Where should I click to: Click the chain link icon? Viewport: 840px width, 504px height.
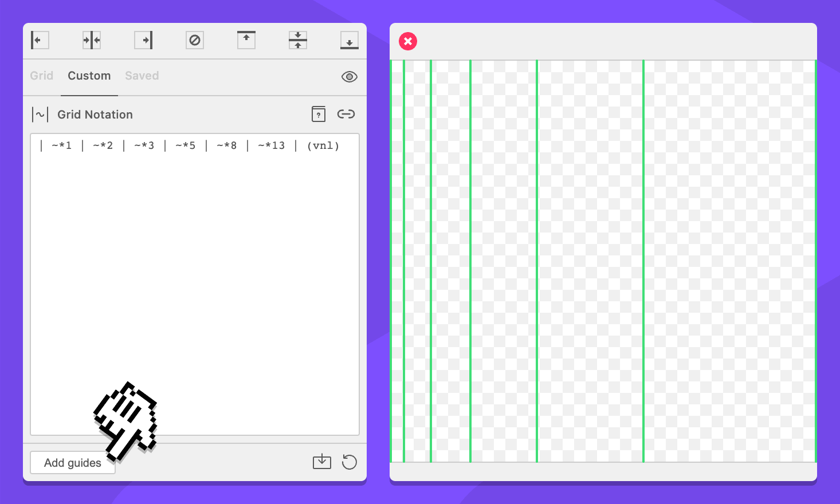346,114
